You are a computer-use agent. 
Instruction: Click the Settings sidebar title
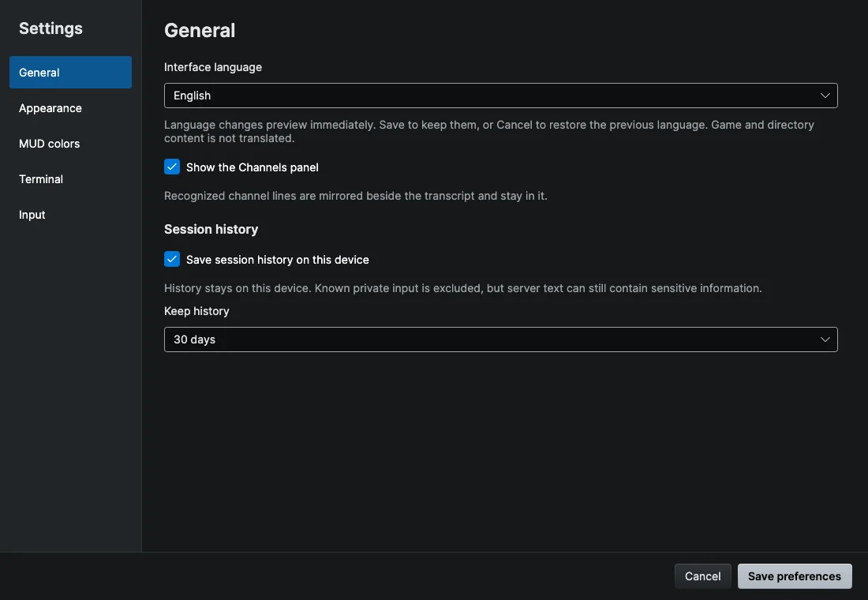tap(51, 28)
